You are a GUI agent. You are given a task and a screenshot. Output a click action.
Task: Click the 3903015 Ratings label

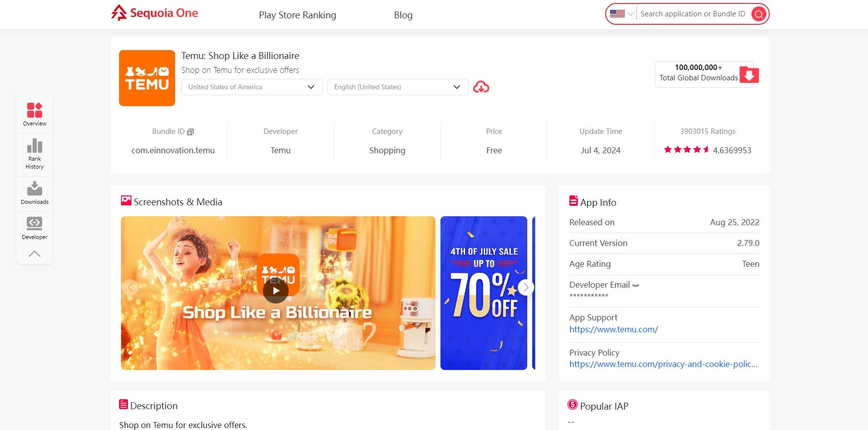(708, 131)
